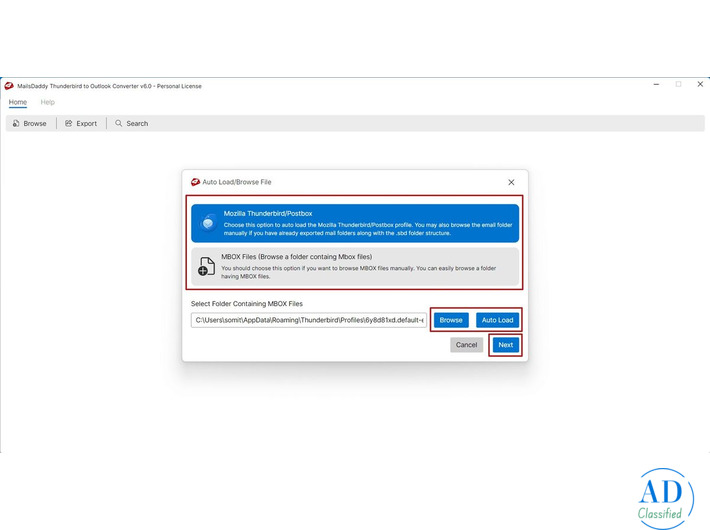Click the folder path input field
This screenshot has height=530, width=710.
(308, 320)
